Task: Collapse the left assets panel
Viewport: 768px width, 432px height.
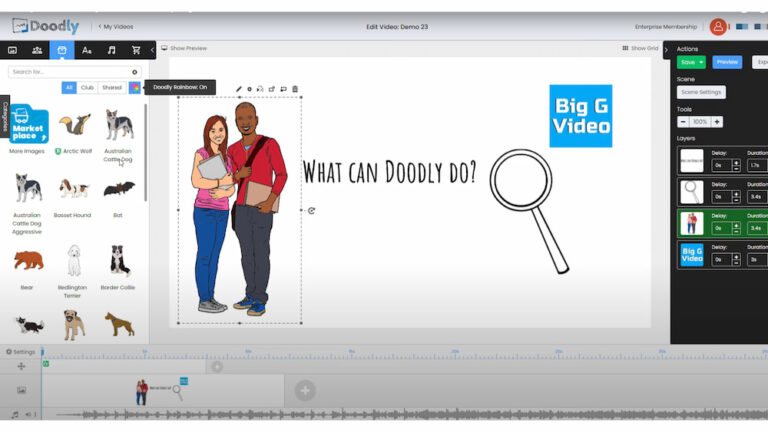Action: [x=152, y=49]
